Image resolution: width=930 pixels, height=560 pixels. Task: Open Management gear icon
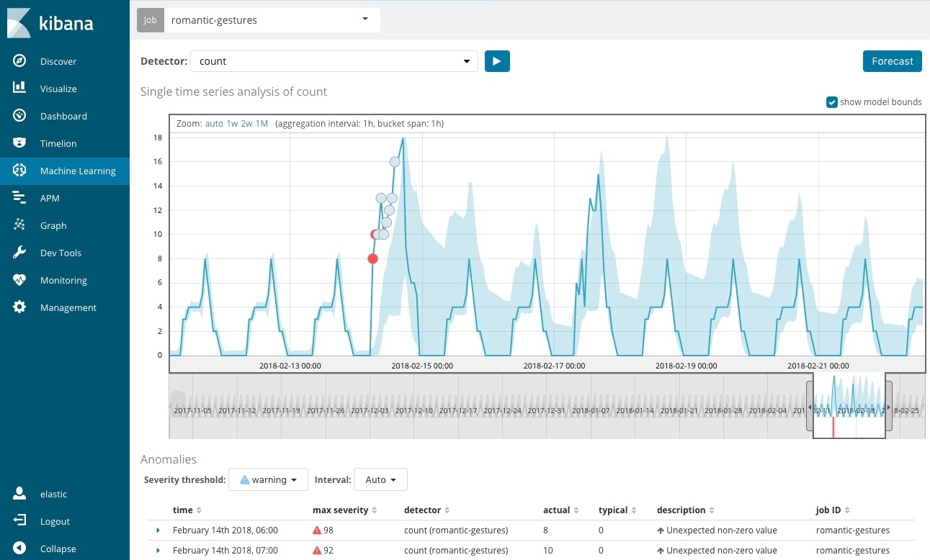(19, 307)
